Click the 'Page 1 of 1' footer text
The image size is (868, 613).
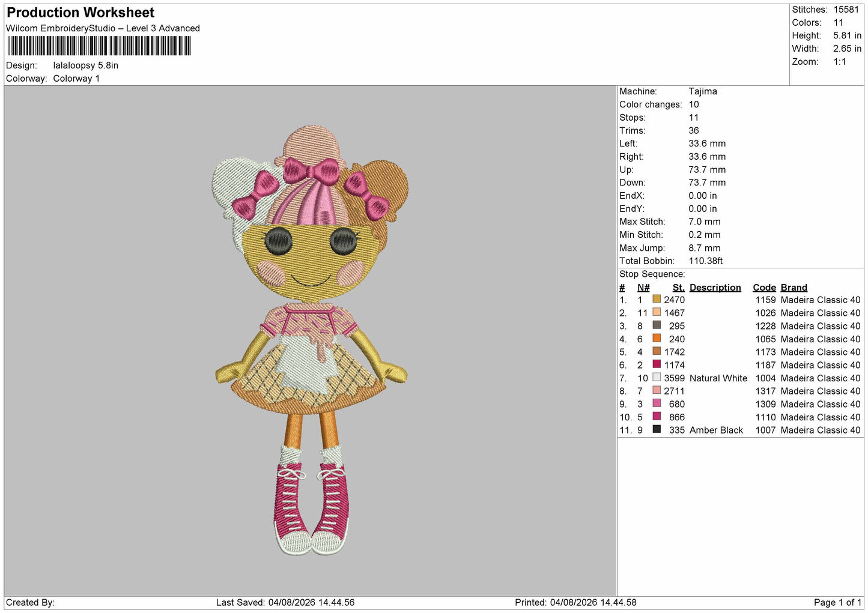click(837, 602)
